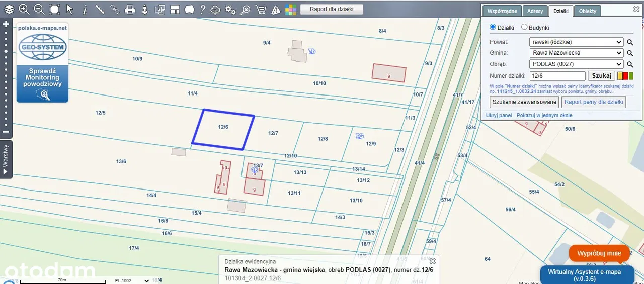Select the zoom out magnifier tool

tap(39, 9)
